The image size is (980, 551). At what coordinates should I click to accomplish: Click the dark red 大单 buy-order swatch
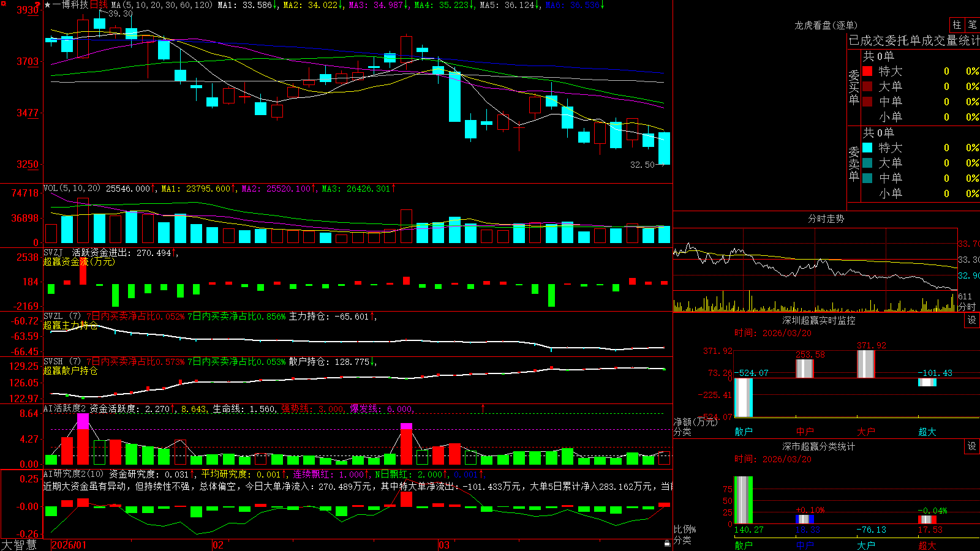pyautogui.click(x=867, y=86)
